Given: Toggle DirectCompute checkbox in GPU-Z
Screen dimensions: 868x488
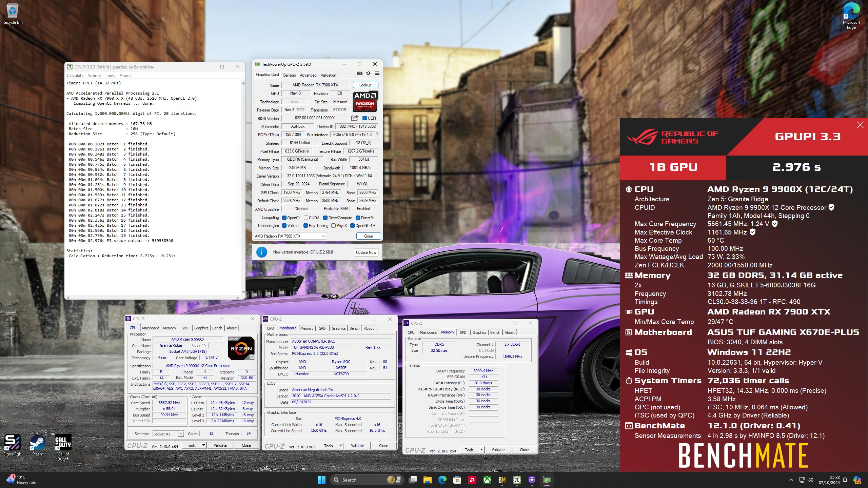Looking at the screenshot, I should (x=325, y=218).
